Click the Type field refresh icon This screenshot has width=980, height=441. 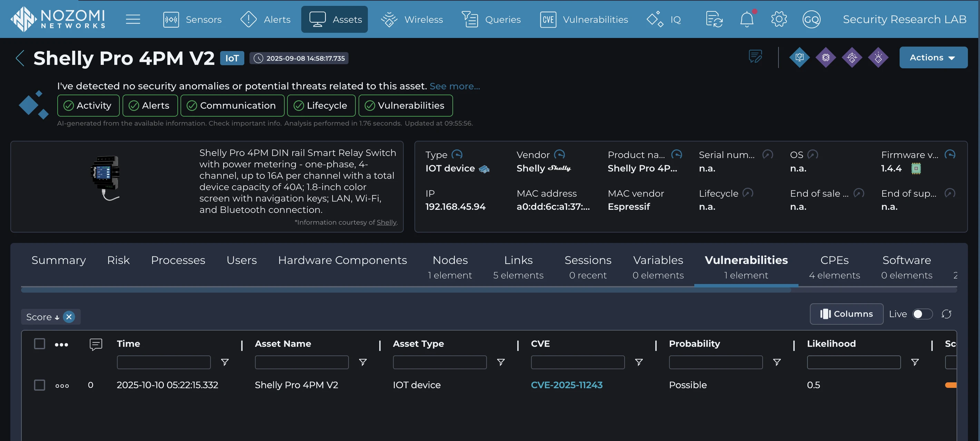point(457,155)
